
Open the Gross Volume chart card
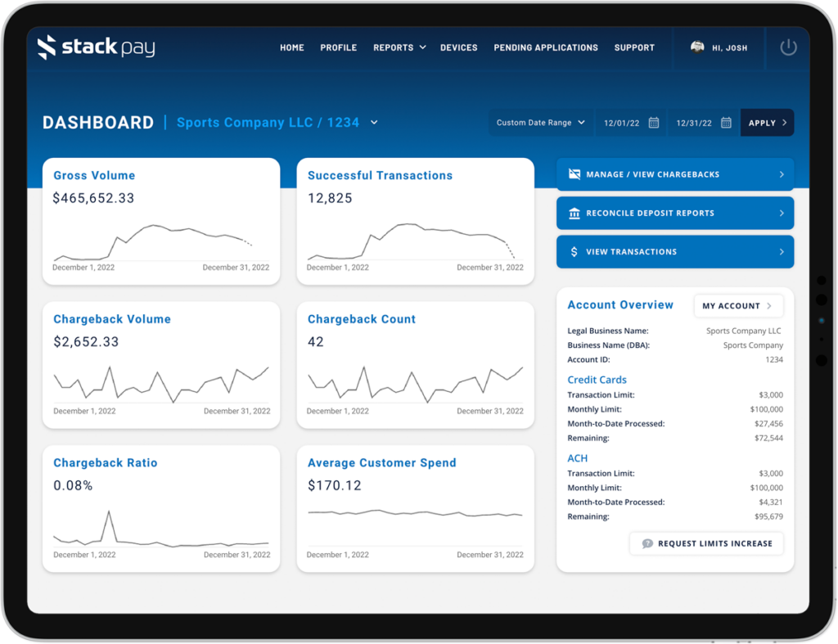coord(160,221)
